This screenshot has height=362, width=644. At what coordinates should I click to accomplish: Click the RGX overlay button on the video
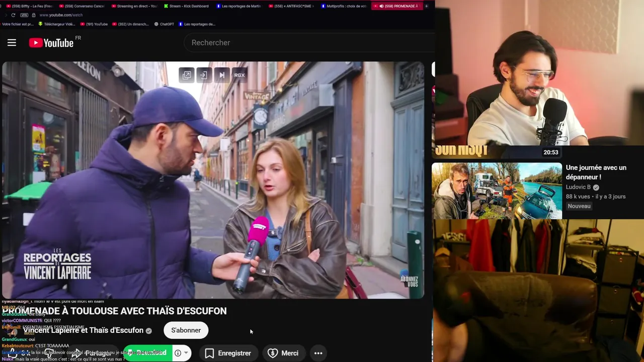pos(239,75)
